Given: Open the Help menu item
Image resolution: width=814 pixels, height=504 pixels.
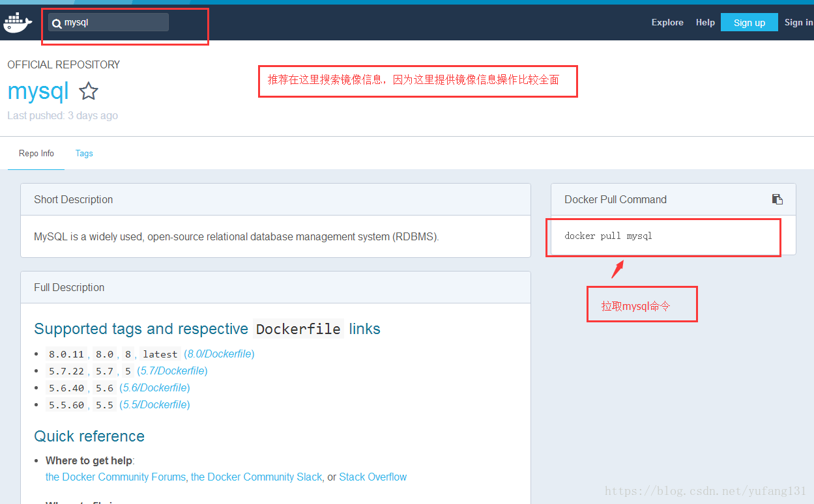Looking at the screenshot, I should tap(705, 22).
